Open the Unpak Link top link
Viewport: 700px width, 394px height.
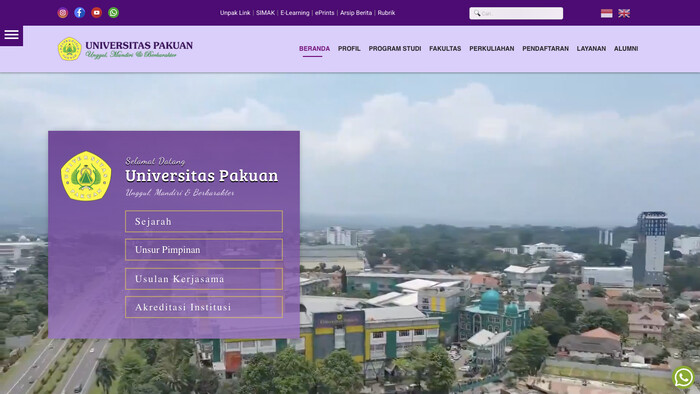[x=235, y=13]
